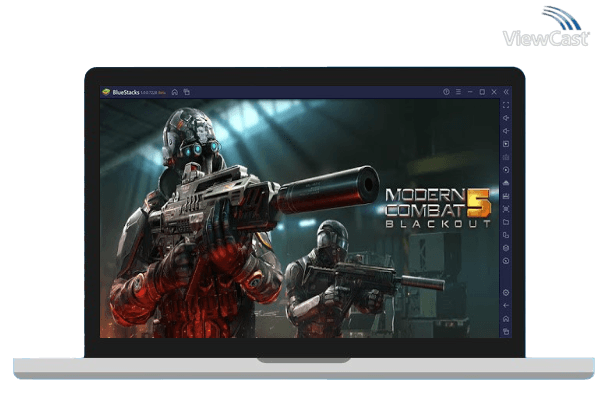The width and height of the screenshot is (602, 414).
Task: Open the settings gear in the sidebar
Action: (x=506, y=293)
